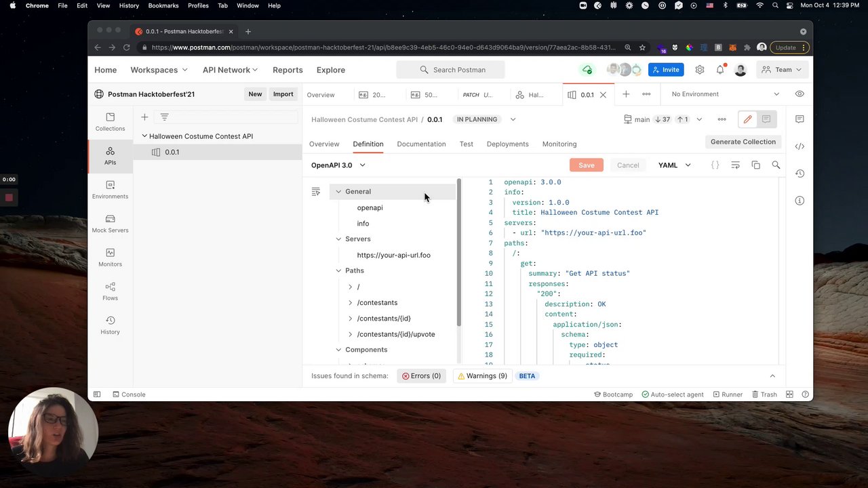Collapse Halloween Costume Contest API tree

[144, 136]
